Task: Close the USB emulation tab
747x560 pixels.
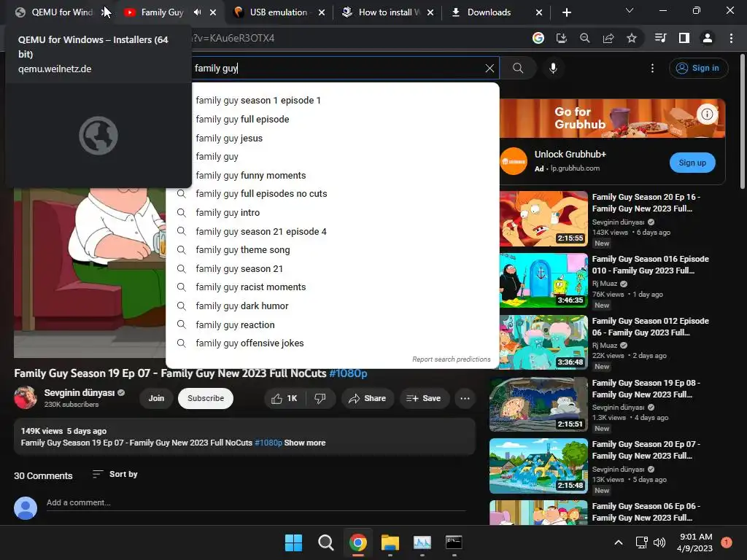Action: tap(322, 12)
